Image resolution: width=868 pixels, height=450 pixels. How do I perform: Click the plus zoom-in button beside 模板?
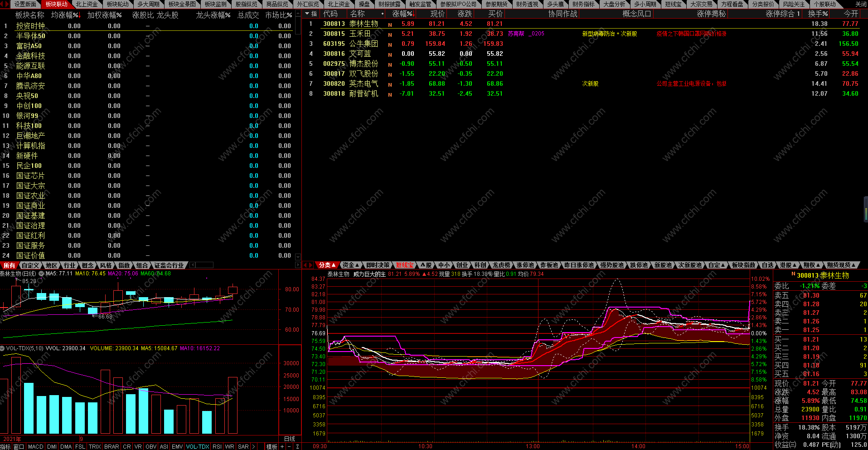coord(282,447)
